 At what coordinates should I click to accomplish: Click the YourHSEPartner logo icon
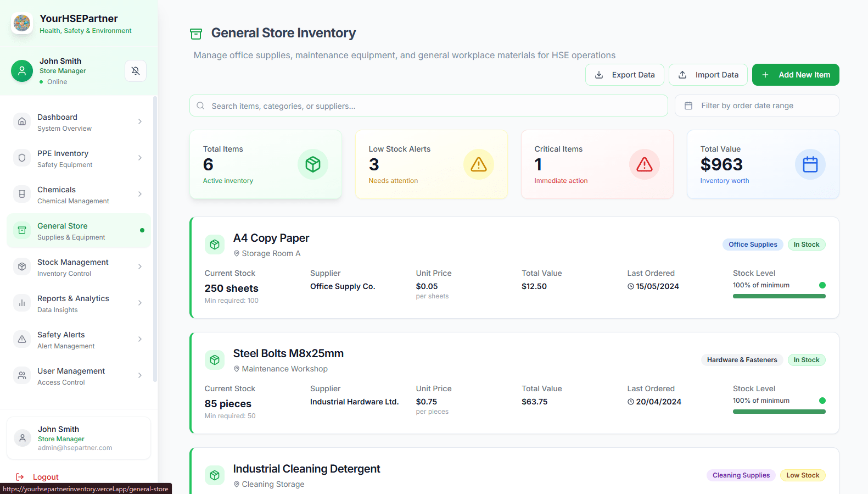(22, 23)
